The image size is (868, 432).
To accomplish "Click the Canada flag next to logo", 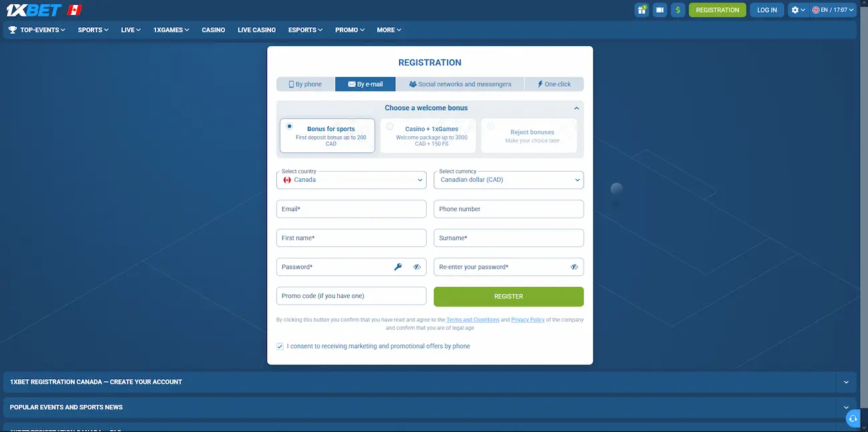I will [75, 10].
